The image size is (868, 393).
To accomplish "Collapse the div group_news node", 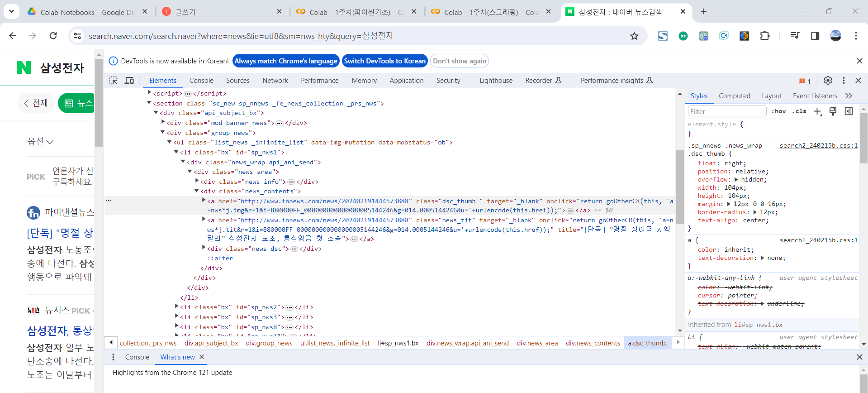I will (163, 132).
